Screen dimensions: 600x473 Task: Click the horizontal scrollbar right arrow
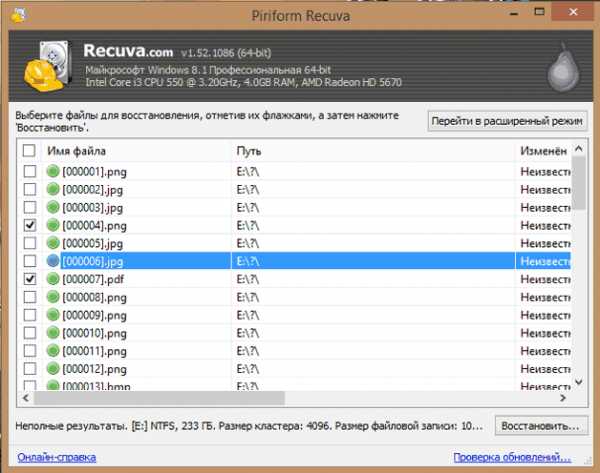point(562,398)
